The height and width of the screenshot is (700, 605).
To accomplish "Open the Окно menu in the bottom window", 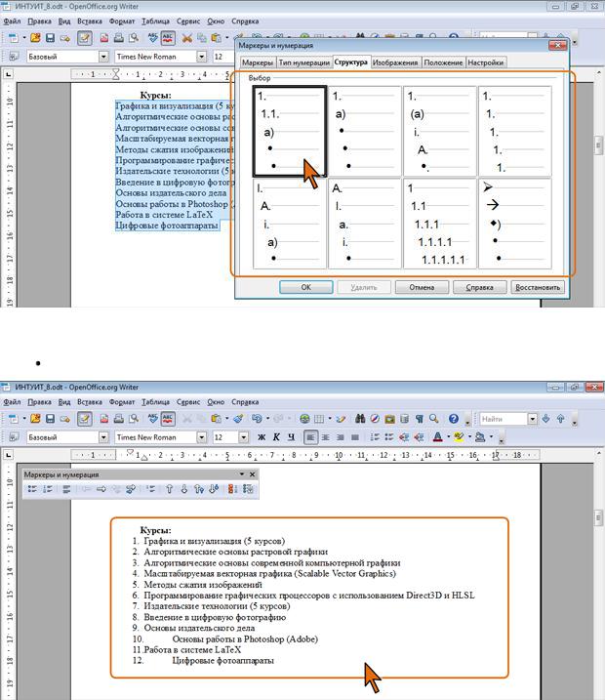I will [x=216, y=402].
